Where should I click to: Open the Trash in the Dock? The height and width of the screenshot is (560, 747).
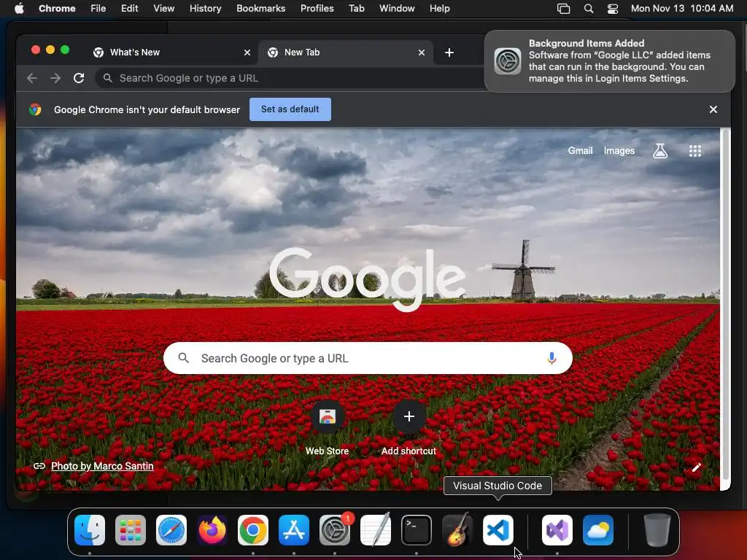click(657, 530)
